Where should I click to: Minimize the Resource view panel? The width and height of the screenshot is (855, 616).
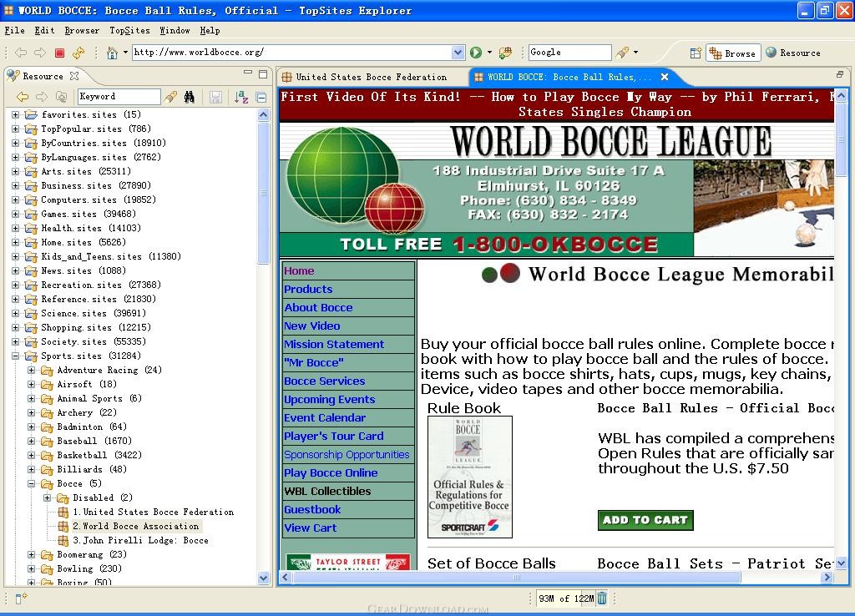pyautogui.click(x=248, y=73)
